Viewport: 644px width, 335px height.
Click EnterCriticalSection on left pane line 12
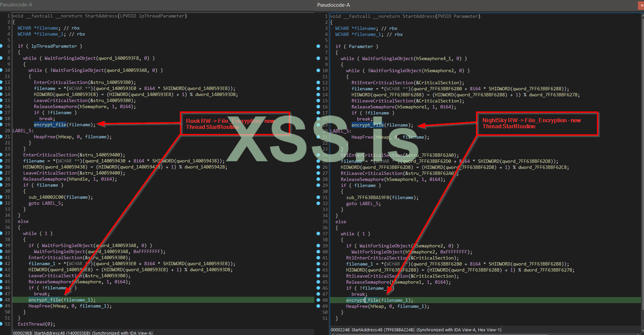61,82
